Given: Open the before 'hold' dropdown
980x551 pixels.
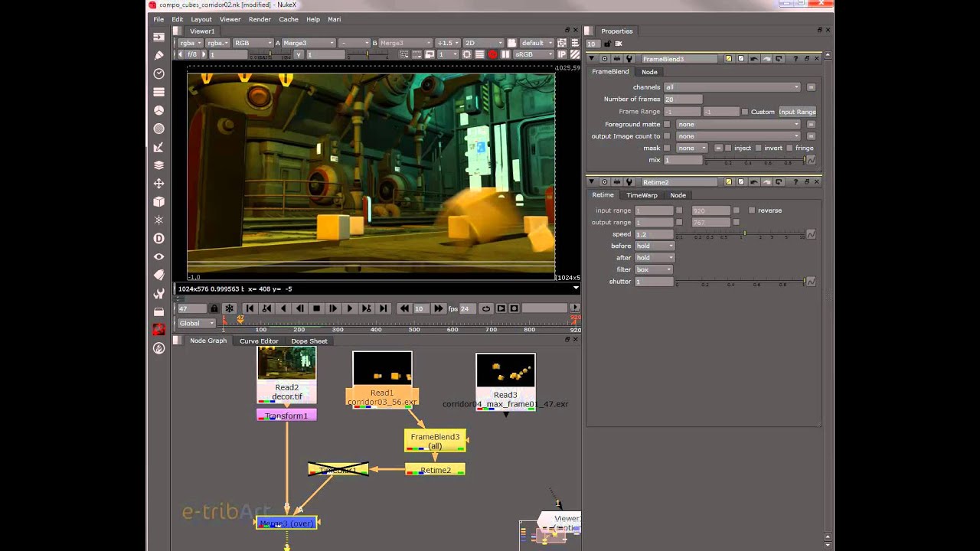Looking at the screenshot, I should tap(655, 246).
